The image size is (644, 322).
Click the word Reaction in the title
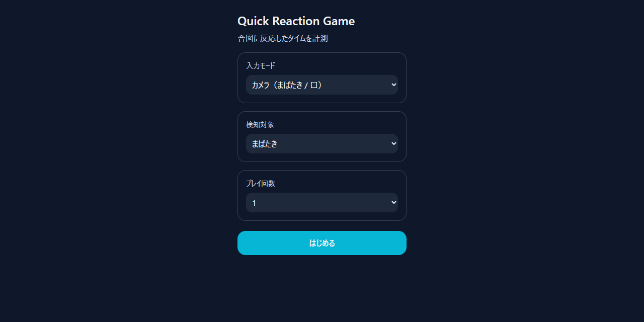pyautogui.click(x=296, y=21)
